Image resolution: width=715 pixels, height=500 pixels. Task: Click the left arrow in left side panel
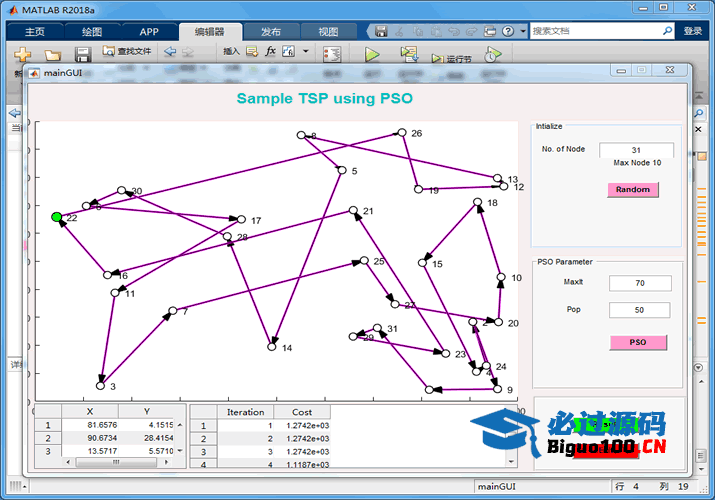point(15,113)
